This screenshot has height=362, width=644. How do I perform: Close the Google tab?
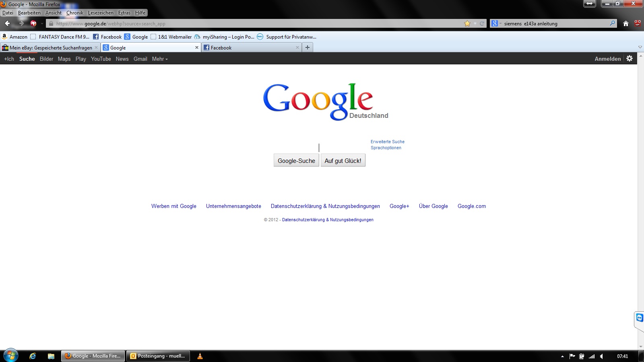click(x=197, y=47)
